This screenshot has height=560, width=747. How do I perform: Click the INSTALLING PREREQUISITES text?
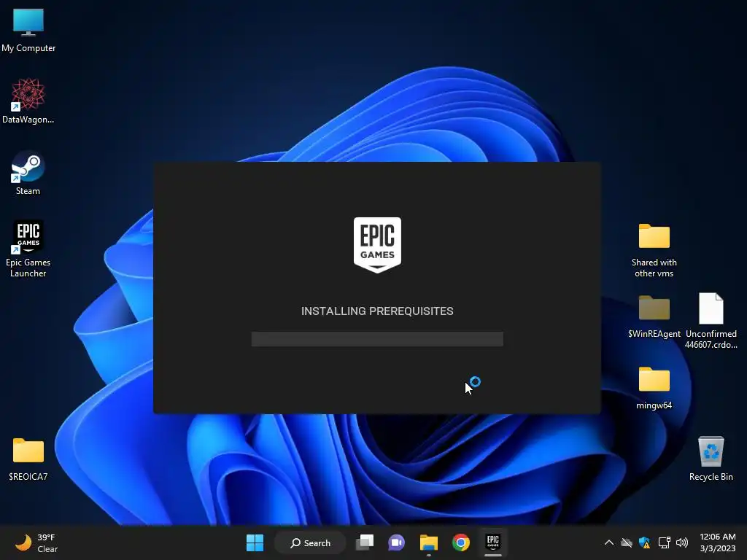pos(377,311)
